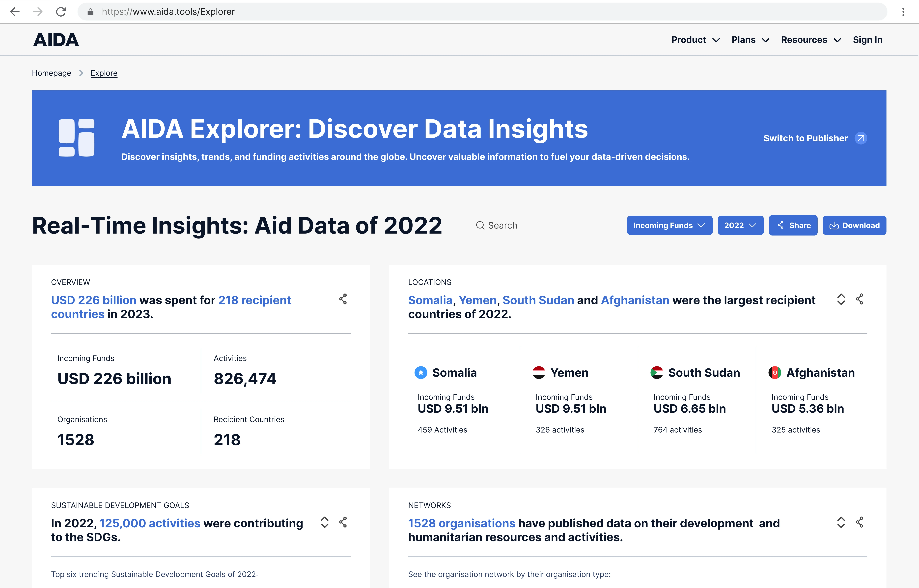Reload the page with the refresh icon

[61, 12]
